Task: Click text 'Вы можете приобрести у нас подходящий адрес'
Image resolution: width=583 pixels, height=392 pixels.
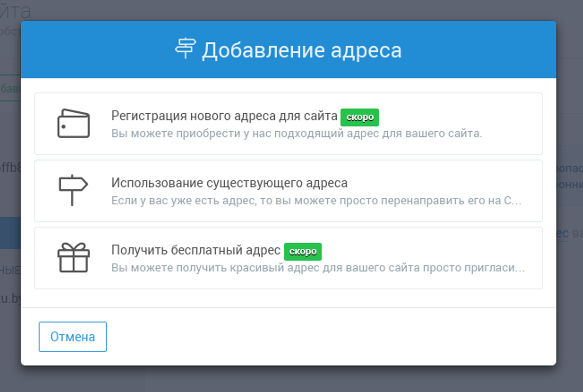Action: tap(245, 134)
